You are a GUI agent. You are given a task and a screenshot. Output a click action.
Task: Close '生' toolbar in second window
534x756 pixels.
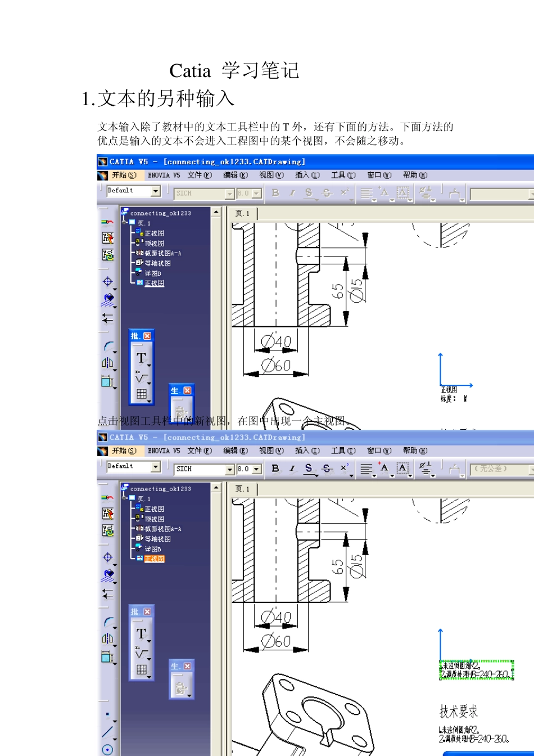[187, 666]
